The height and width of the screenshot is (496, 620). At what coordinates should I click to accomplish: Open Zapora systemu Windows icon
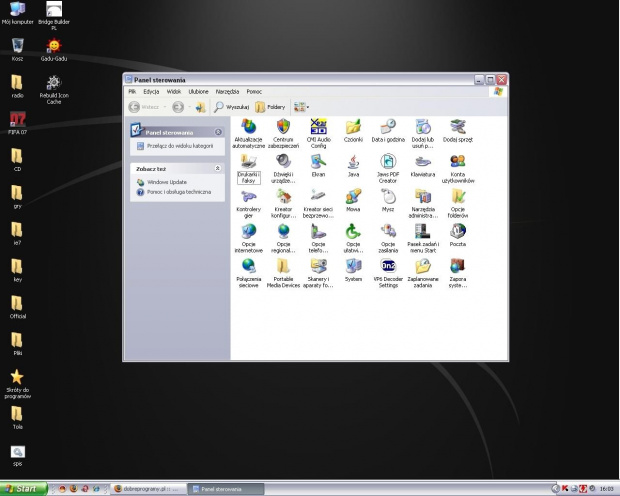457,273
